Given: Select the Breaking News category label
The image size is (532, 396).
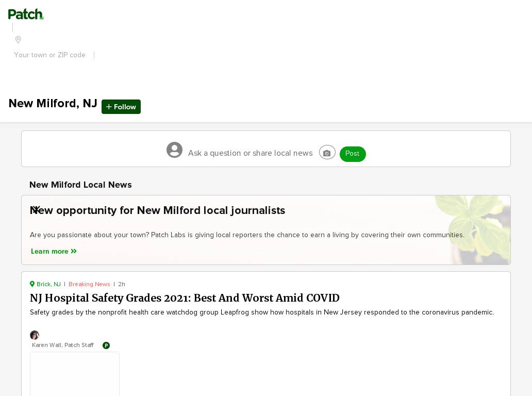Looking at the screenshot, I should (89, 284).
